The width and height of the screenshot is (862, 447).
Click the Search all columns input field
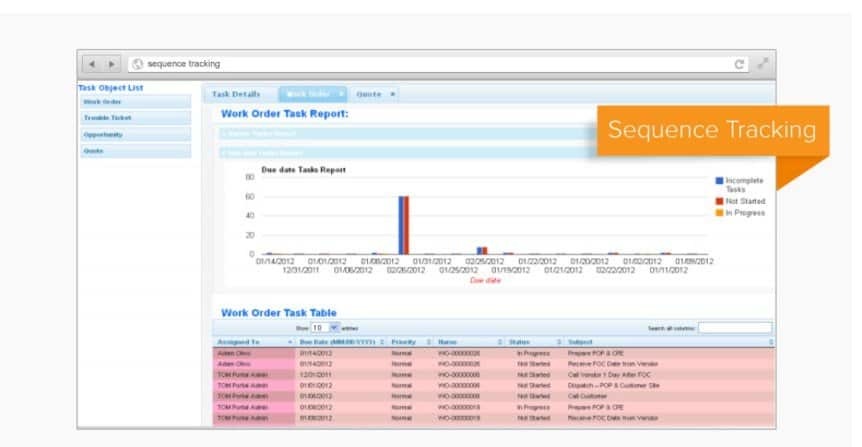pos(735,327)
